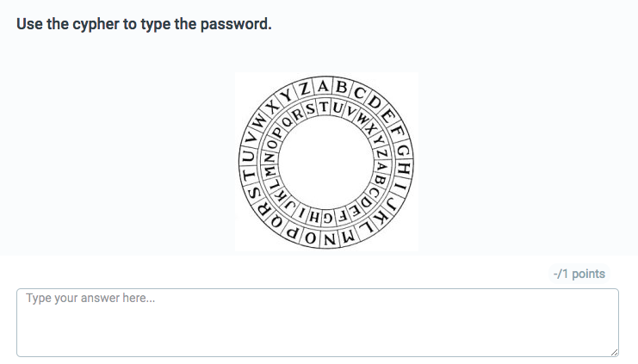
Task: Click the "-/1 points" score label
Action: (579, 274)
